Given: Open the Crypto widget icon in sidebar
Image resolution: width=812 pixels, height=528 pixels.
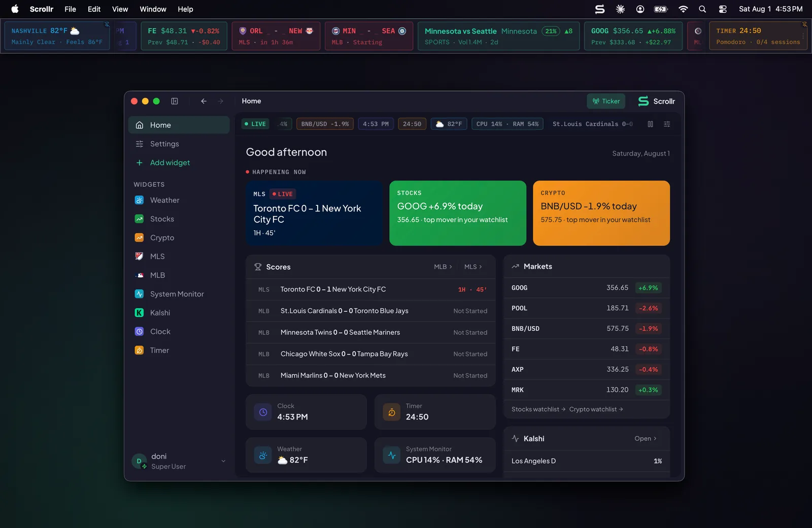Looking at the screenshot, I should point(139,238).
